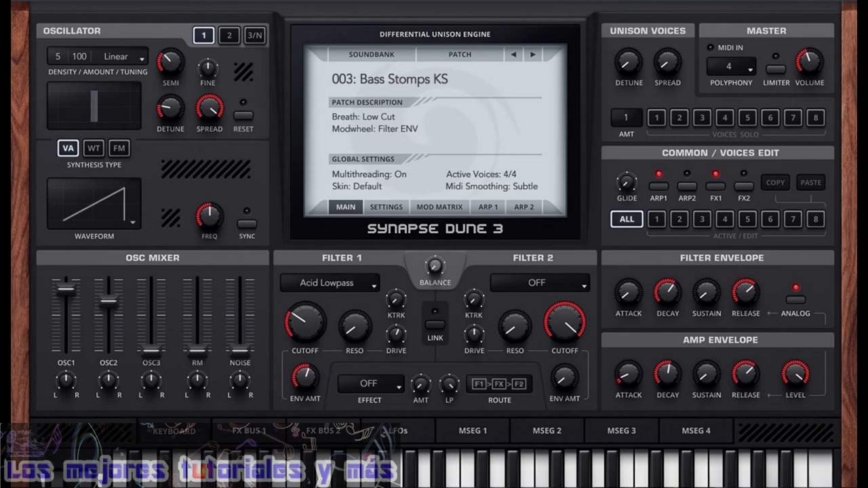Viewport: 868px width, 488px height.
Task: Switch to the MAIN display tab
Action: [346, 207]
